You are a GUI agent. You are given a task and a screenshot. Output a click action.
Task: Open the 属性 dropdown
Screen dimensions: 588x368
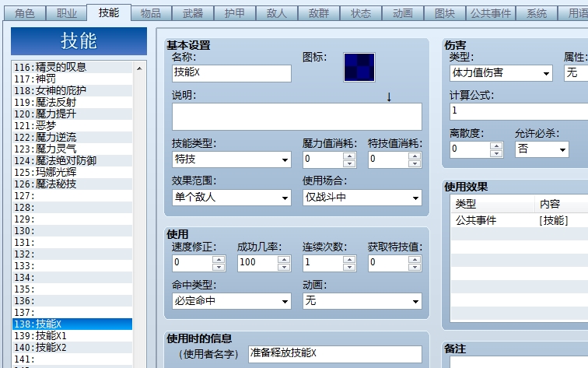coord(576,73)
